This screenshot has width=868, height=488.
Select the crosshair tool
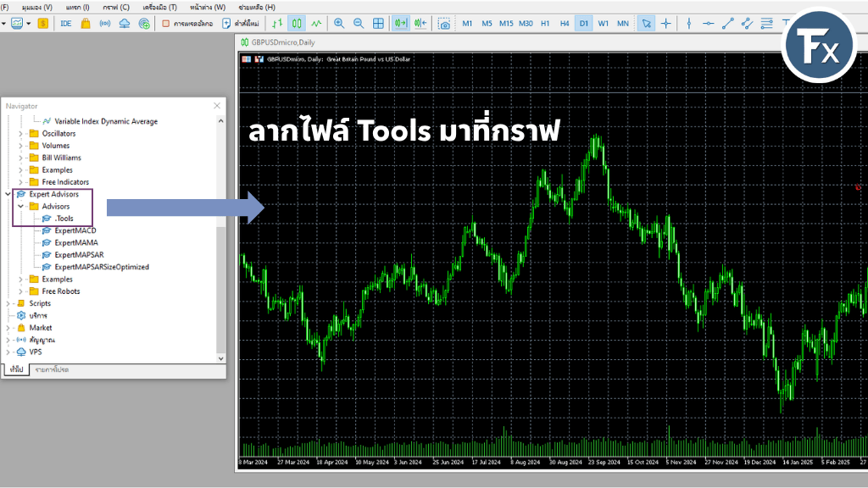tap(665, 23)
